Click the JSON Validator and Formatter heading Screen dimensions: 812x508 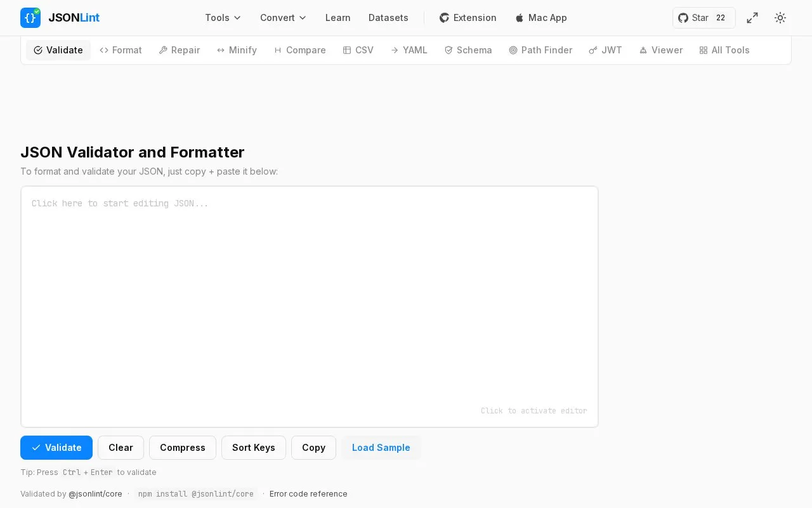click(132, 152)
